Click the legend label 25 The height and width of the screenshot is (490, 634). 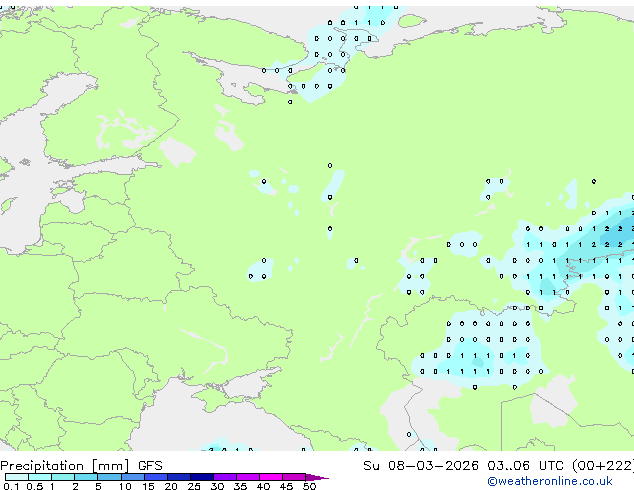194,486
